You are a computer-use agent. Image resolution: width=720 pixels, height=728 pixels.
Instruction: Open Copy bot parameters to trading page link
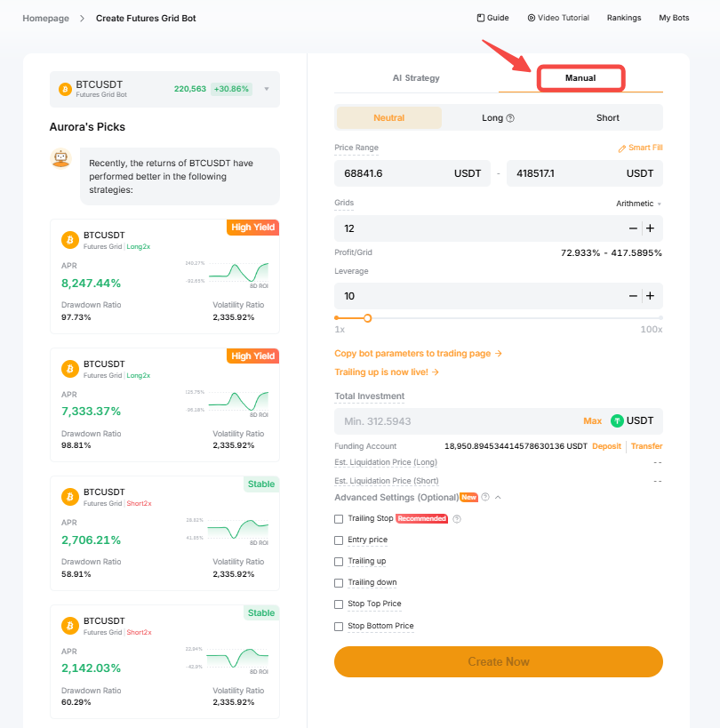418,354
